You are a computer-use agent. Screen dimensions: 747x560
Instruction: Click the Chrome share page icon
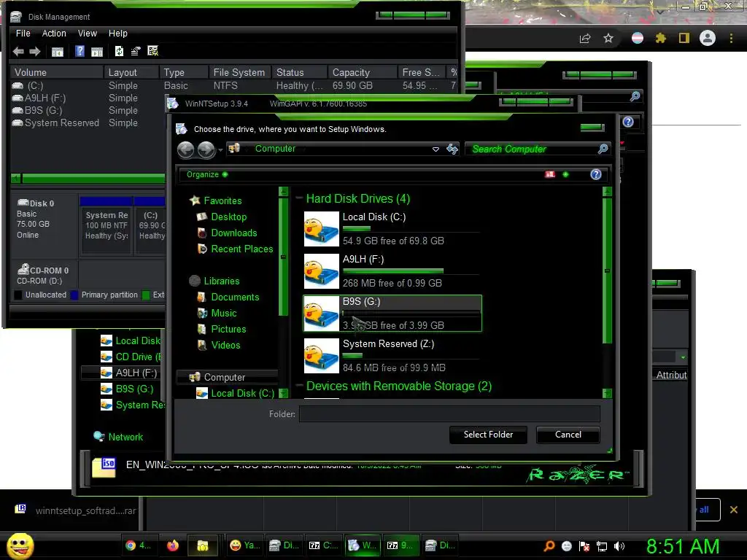point(585,39)
